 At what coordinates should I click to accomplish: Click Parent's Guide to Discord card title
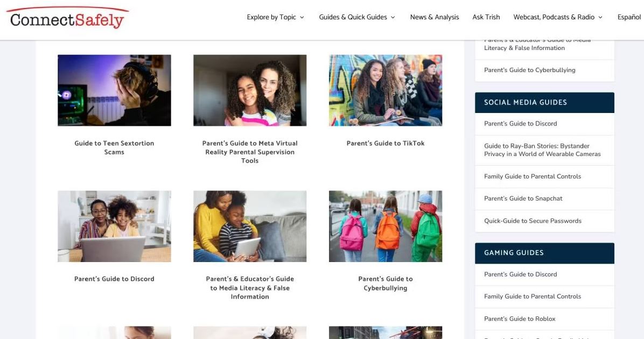point(114,279)
